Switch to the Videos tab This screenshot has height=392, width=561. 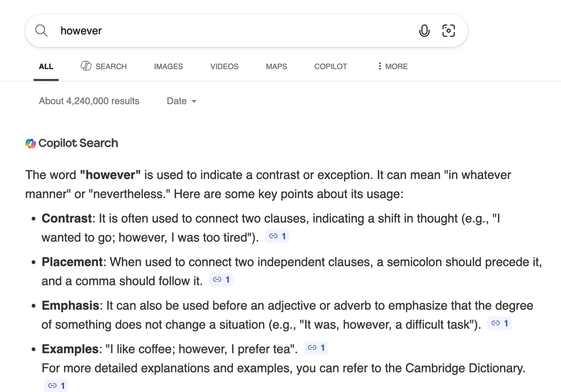224,66
